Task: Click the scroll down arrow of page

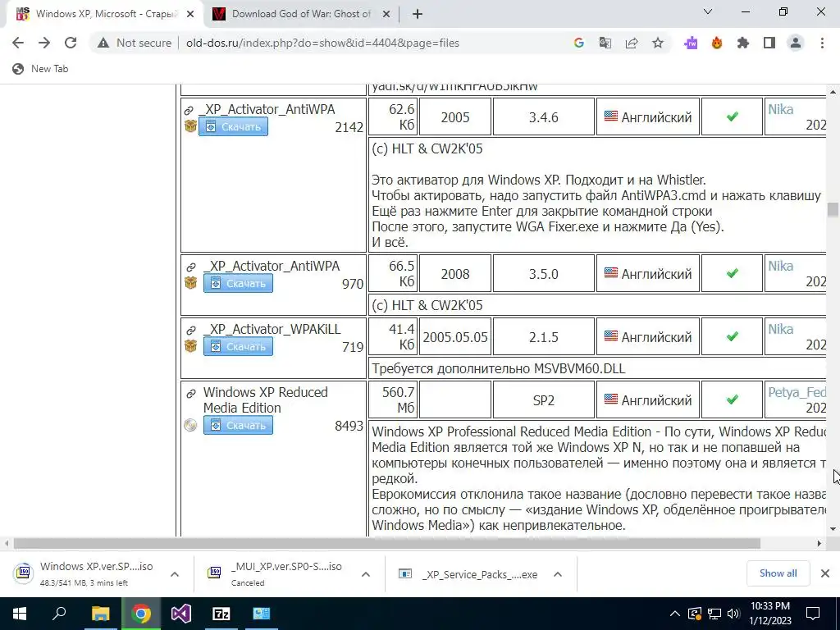Action: 833,529
